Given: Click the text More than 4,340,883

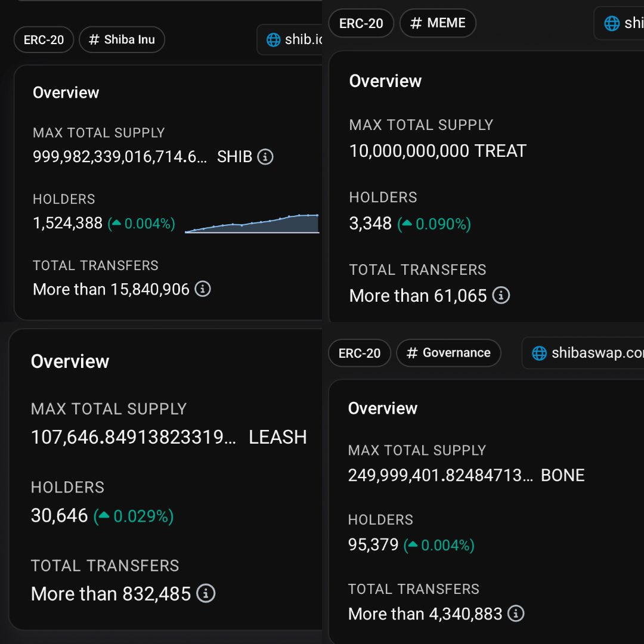Looking at the screenshot, I should 425,614.
